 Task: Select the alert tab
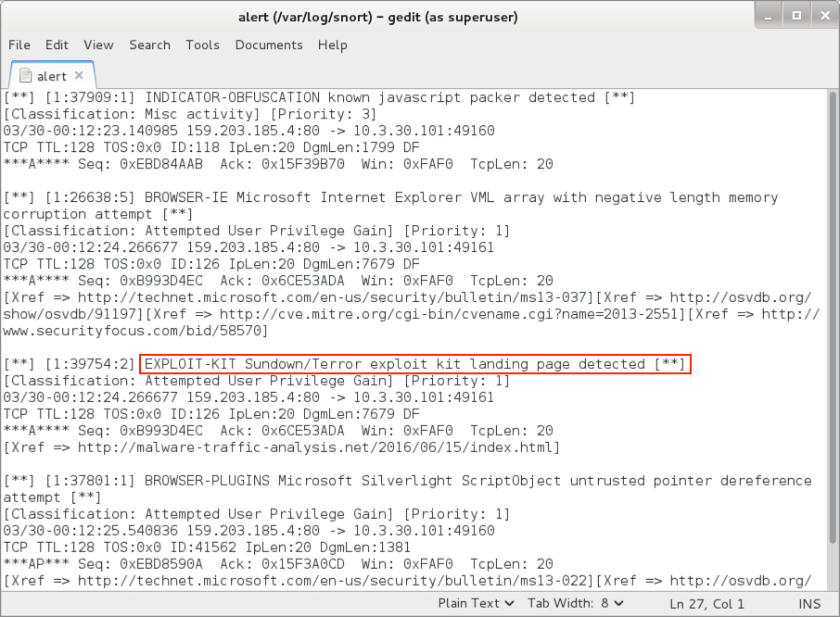tap(52, 75)
